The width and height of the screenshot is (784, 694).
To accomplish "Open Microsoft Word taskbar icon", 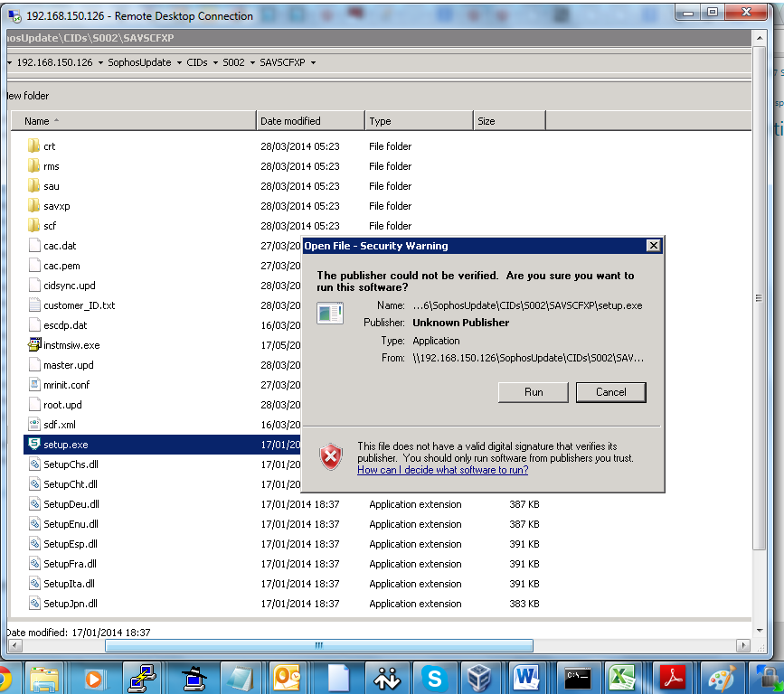I will coord(526,679).
